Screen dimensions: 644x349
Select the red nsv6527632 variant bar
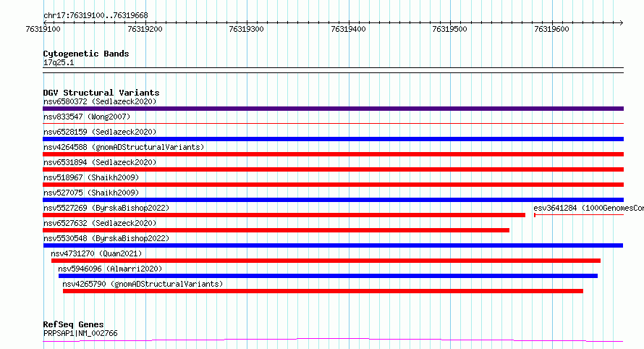[x=276, y=230]
